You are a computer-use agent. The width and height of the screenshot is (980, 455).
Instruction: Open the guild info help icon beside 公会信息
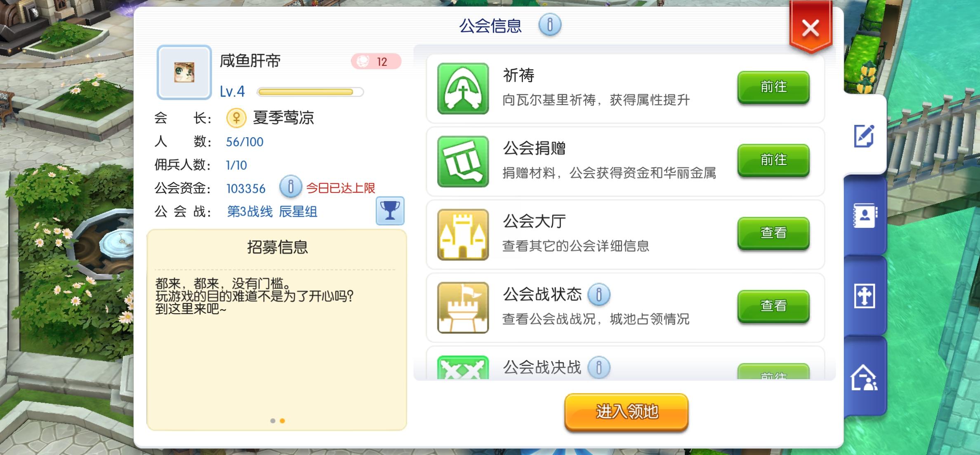coord(550,24)
